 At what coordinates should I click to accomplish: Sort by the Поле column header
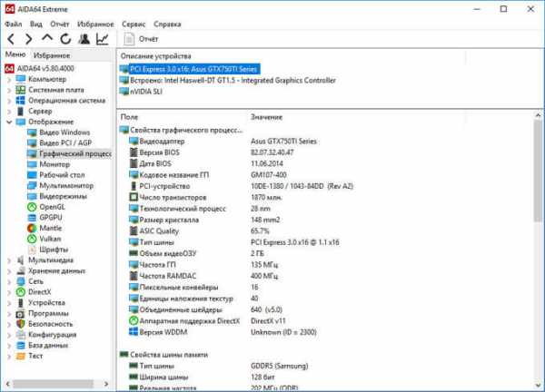coord(129,117)
